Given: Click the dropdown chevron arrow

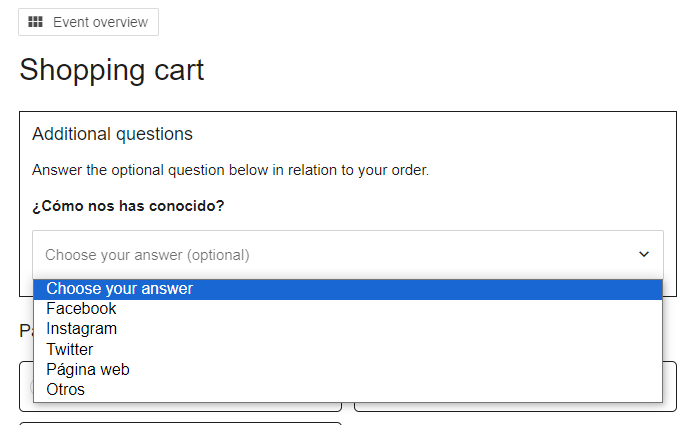Looking at the screenshot, I should tap(644, 254).
